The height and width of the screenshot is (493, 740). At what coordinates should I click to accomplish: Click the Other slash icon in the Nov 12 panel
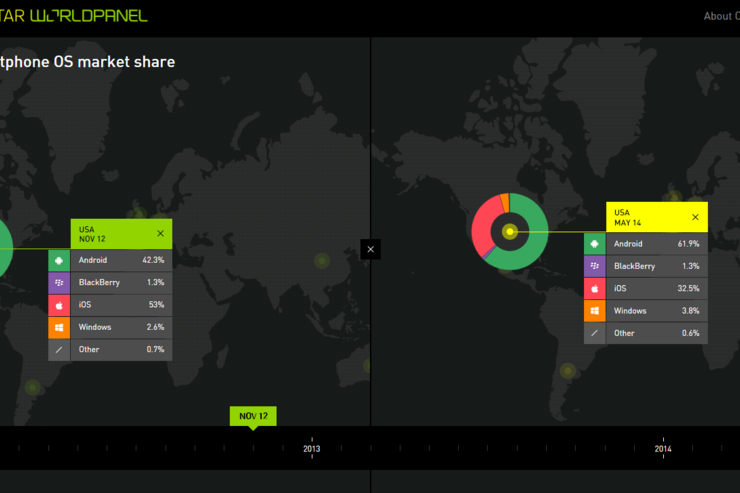59,350
